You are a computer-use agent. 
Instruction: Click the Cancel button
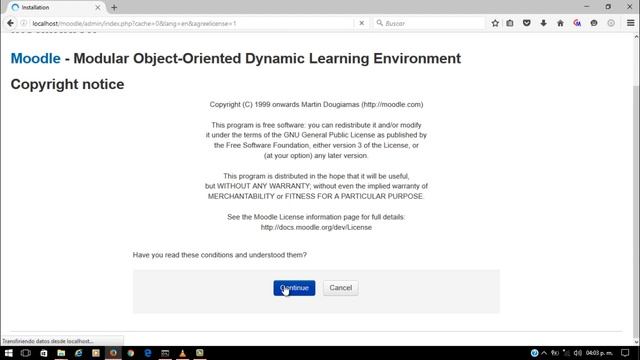click(x=340, y=288)
